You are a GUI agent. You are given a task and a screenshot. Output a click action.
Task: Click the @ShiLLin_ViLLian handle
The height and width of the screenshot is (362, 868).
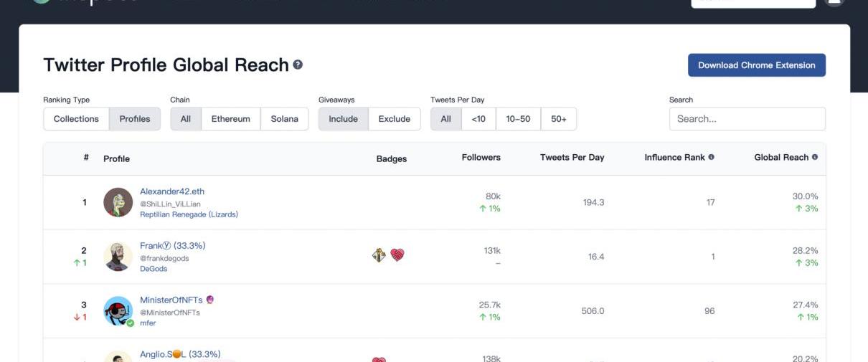click(170, 204)
